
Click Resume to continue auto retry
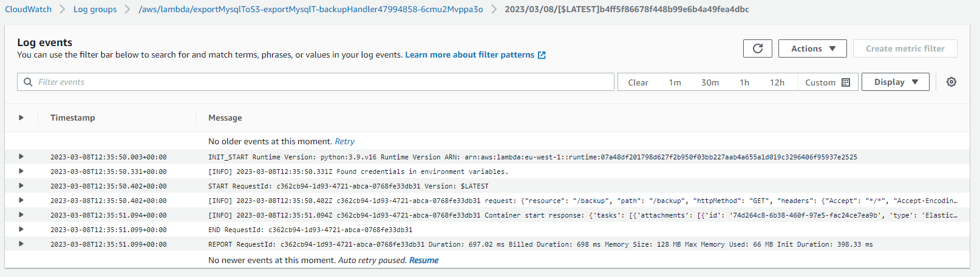[424, 260]
